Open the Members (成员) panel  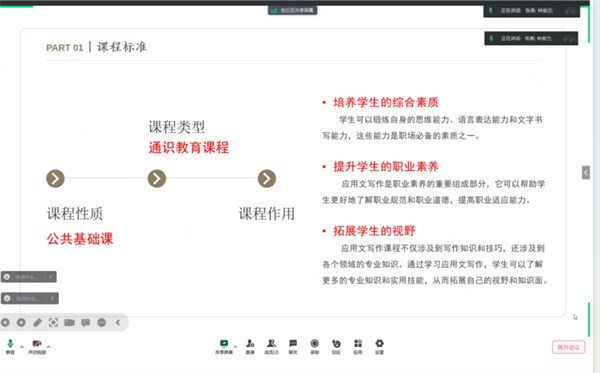(x=271, y=346)
